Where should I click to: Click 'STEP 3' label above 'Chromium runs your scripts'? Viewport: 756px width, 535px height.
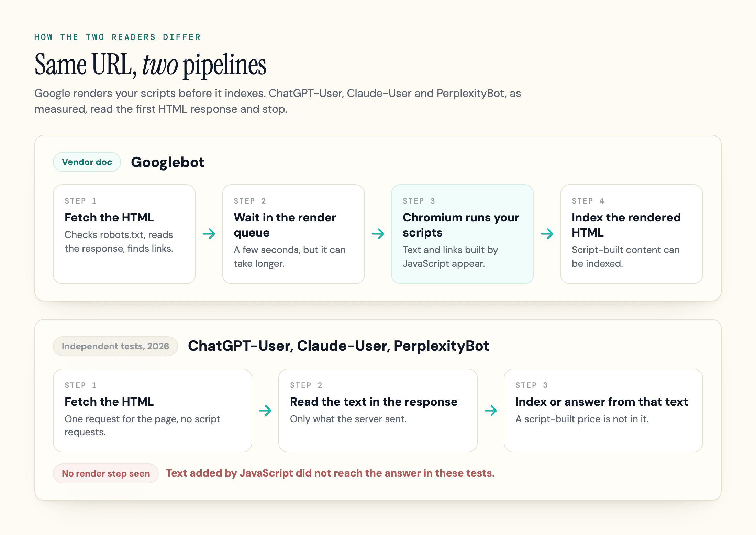[x=419, y=201]
